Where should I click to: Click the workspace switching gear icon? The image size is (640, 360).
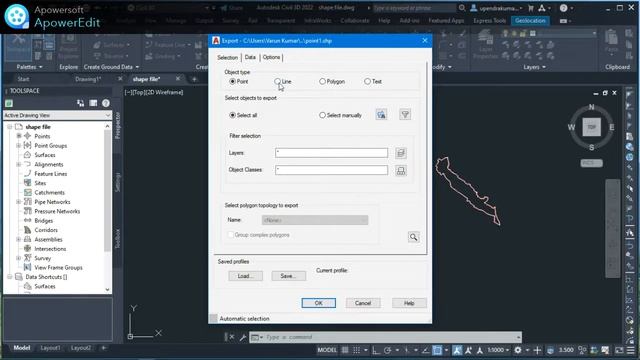(518, 350)
